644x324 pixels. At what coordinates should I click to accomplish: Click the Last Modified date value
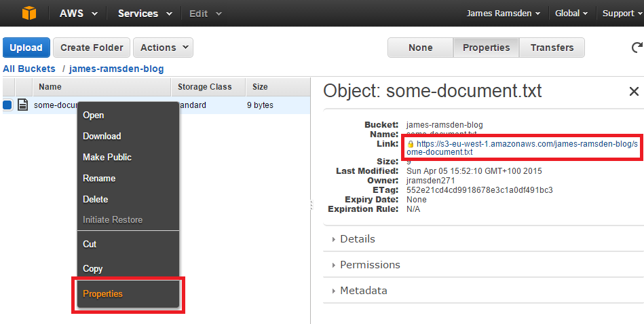474,171
